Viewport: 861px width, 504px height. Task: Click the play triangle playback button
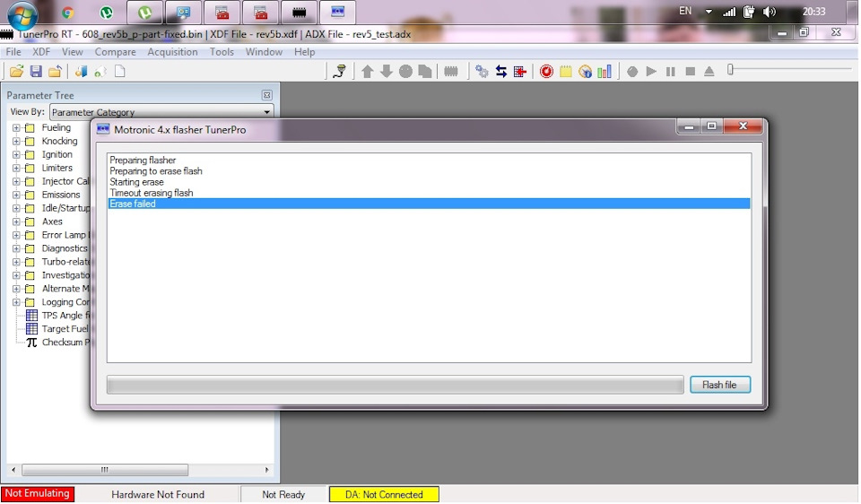click(651, 72)
